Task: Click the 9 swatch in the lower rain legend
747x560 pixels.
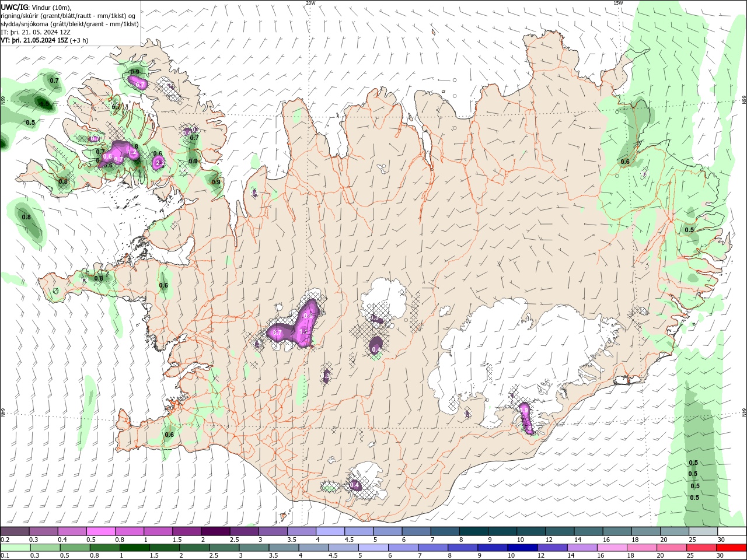Action: pyautogui.click(x=493, y=548)
